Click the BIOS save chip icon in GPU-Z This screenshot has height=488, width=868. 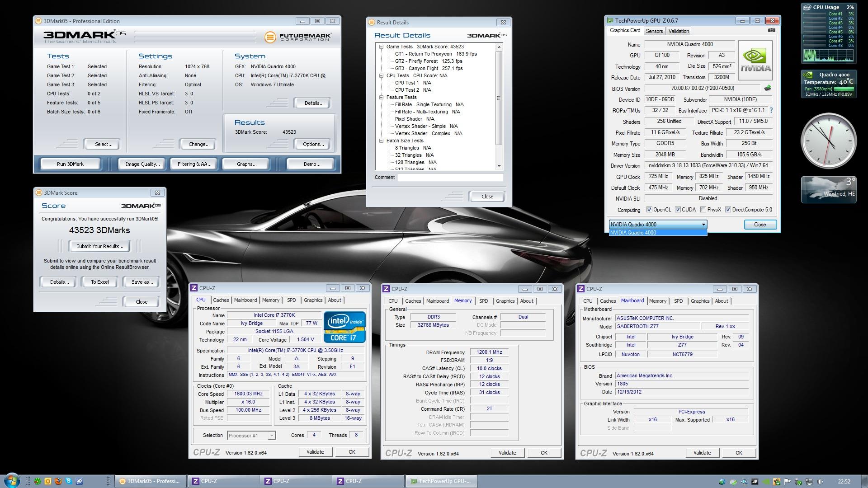pyautogui.click(x=767, y=88)
